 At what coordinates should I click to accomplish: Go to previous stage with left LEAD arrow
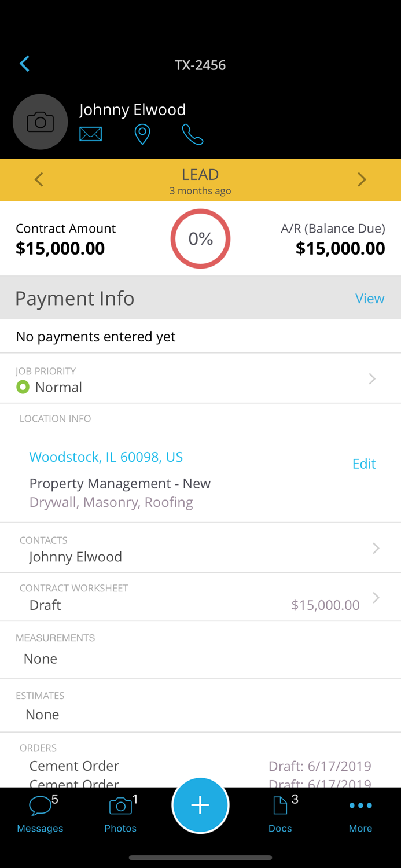(x=39, y=179)
